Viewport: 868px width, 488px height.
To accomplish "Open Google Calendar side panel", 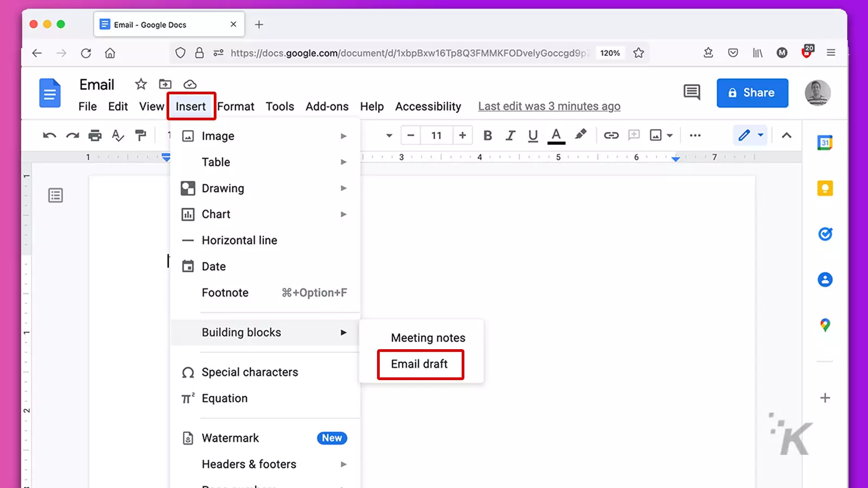I will point(825,143).
